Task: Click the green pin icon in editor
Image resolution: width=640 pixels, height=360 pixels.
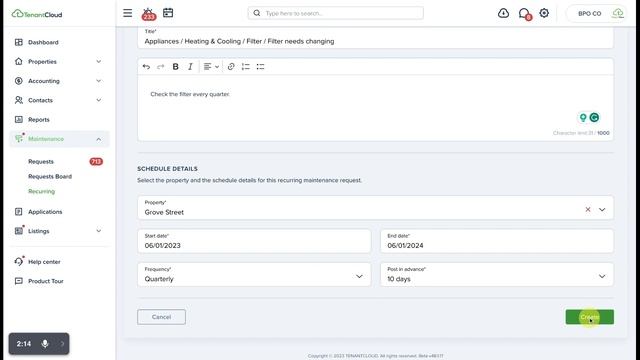Action: (x=583, y=118)
